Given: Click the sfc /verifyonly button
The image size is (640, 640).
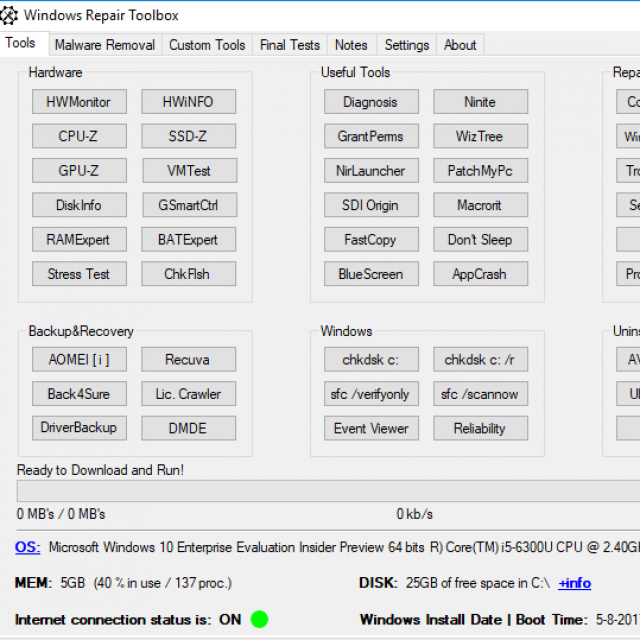Looking at the screenshot, I should pyautogui.click(x=371, y=393).
